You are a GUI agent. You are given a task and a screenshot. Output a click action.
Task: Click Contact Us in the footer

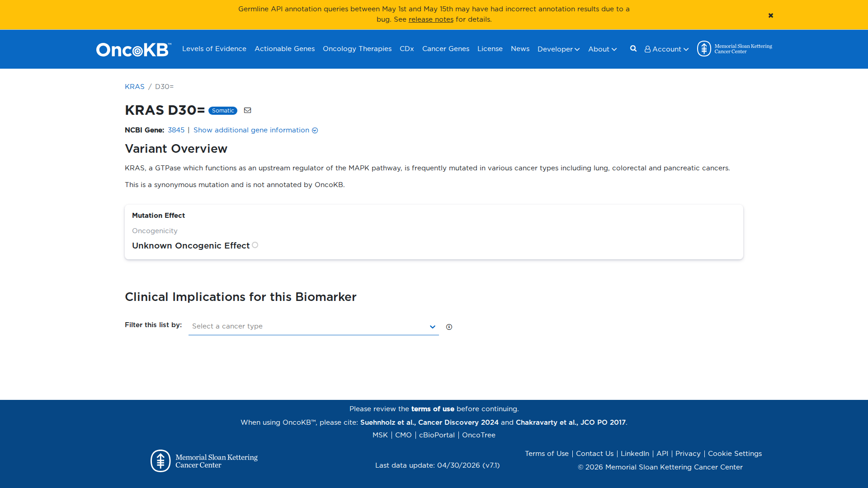[594, 454]
